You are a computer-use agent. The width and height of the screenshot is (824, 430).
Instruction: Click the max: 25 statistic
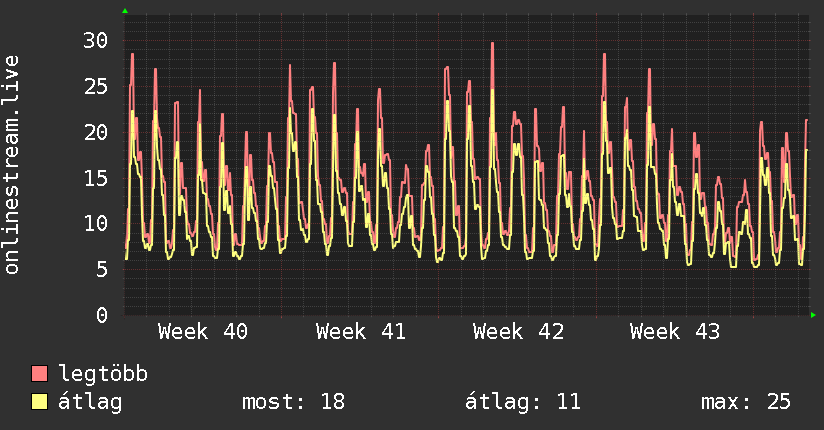(746, 402)
